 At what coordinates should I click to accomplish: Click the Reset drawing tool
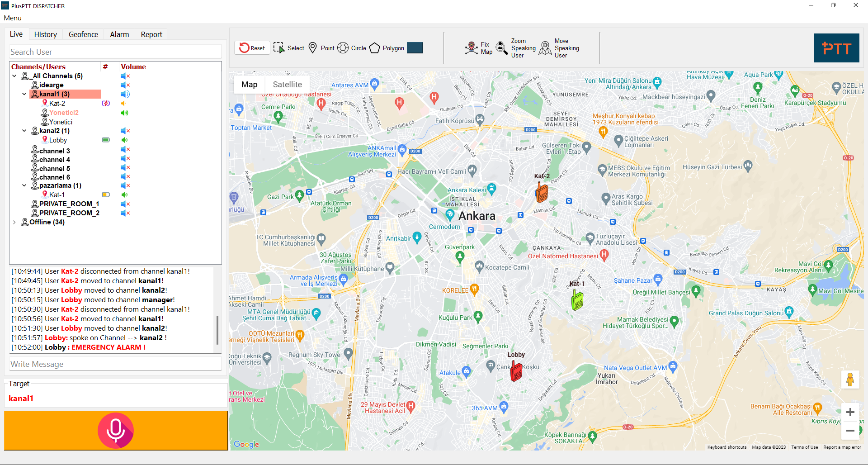pyautogui.click(x=252, y=48)
